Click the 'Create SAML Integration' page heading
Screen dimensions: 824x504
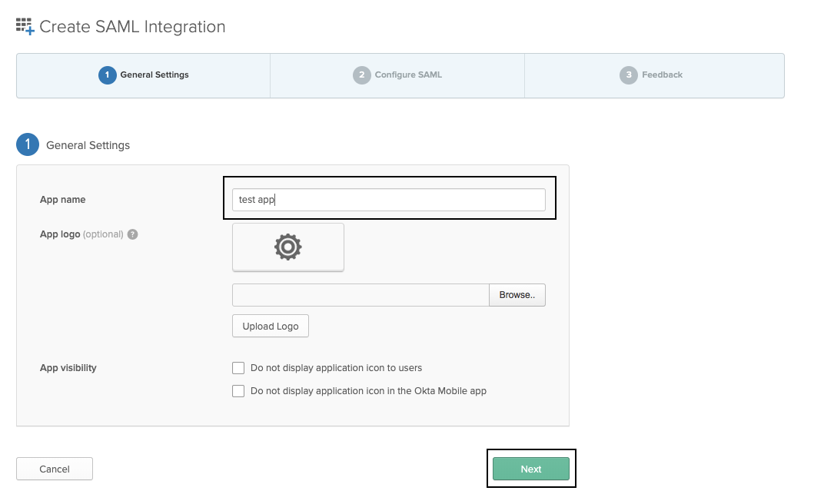coord(132,27)
